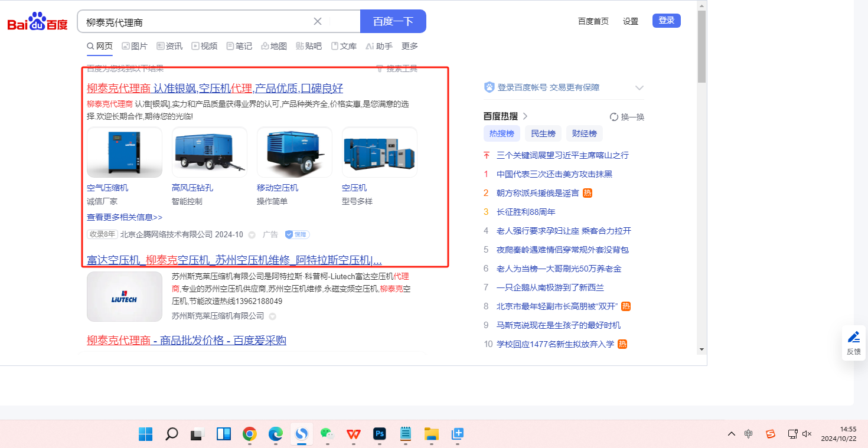Screen dimensions: 868x448
Task: Open Photoshop from the taskbar
Action: coord(380,434)
